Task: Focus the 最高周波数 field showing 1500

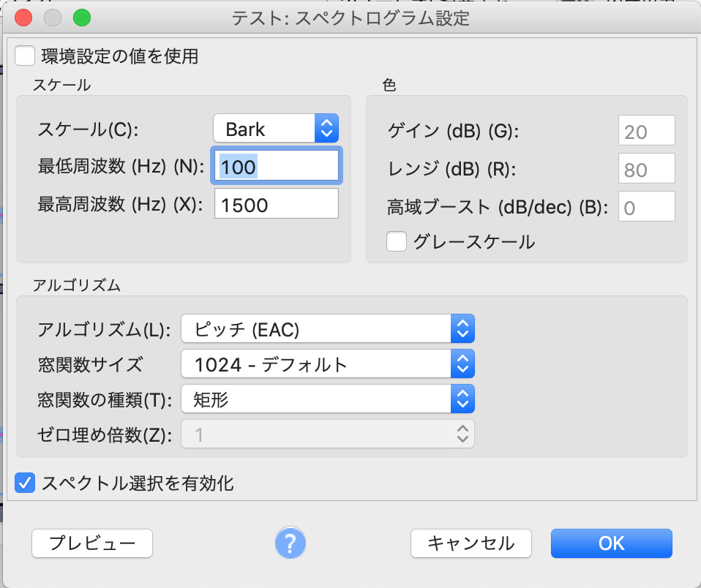Action: pos(277,204)
